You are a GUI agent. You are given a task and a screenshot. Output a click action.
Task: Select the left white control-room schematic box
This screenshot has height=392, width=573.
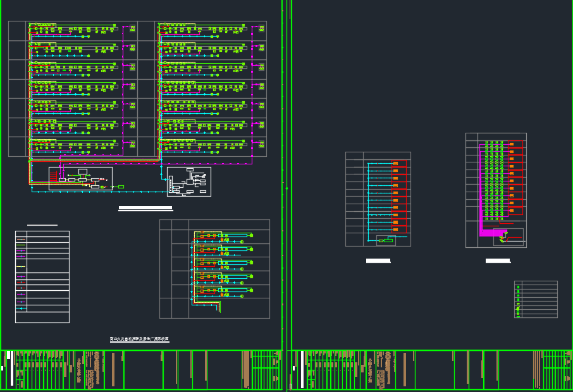click(x=80, y=179)
